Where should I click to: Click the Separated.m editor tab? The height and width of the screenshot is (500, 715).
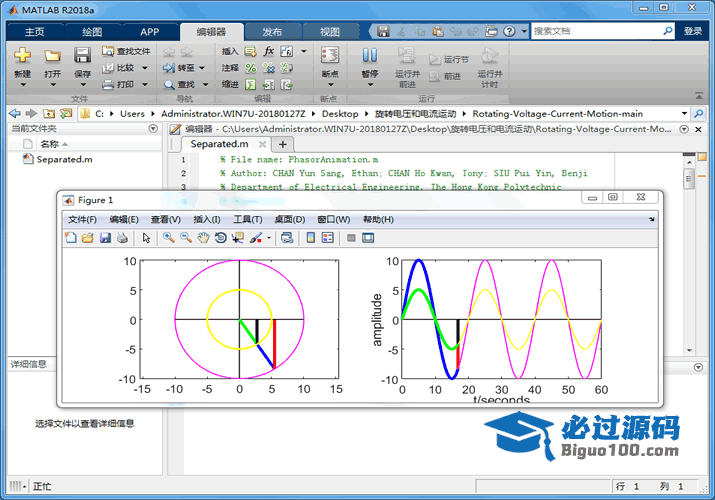pyautogui.click(x=219, y=144)
